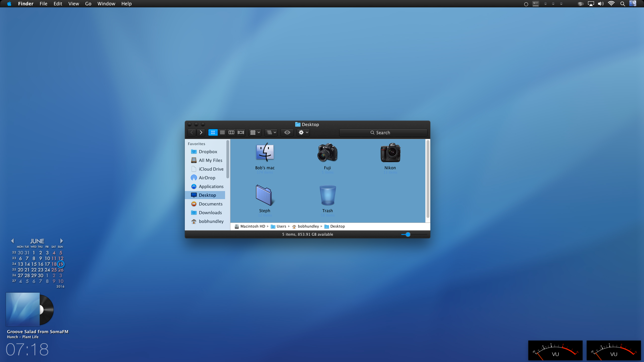Select the Trash icon in Finder window

point(327,196)
